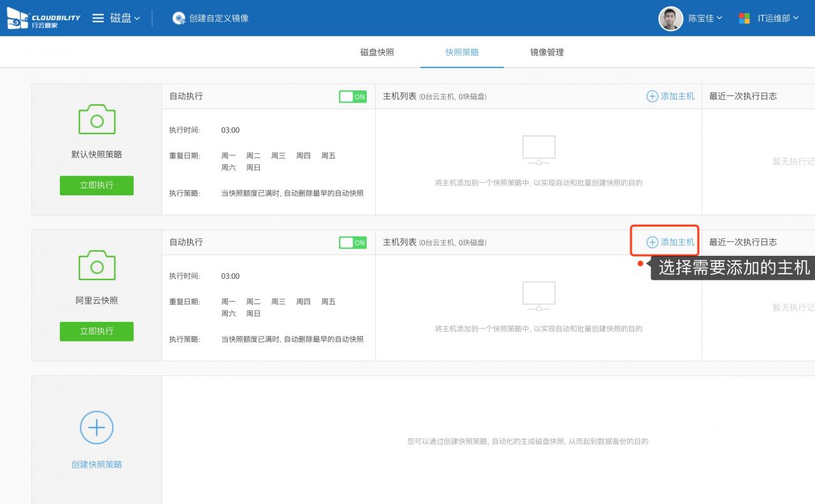The width and height of the screenshot is (815, 504).
Task: Select the 快照策略 tab
Action: pyautogui.click(x=462, y=52)
